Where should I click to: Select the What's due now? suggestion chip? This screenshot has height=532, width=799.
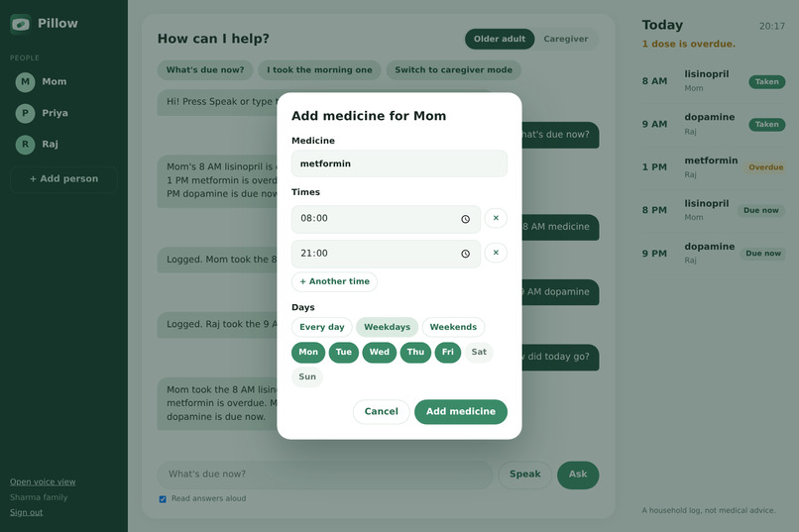point(205,70)
